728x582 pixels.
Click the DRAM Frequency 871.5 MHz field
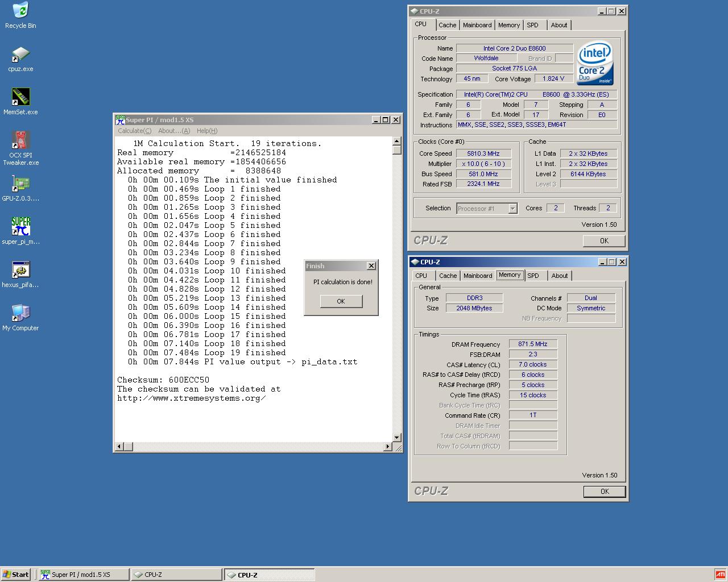tap(533, 344)
